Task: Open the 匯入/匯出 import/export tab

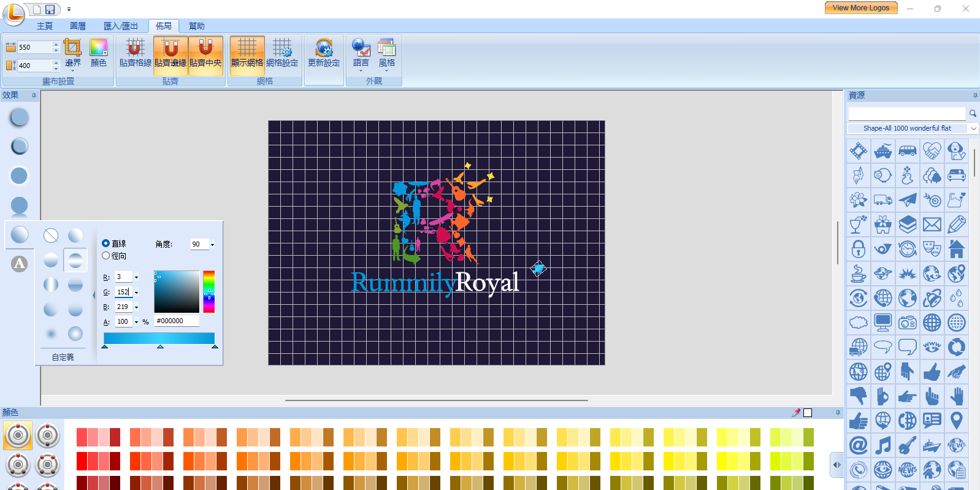Action: (x=121, y=26)
